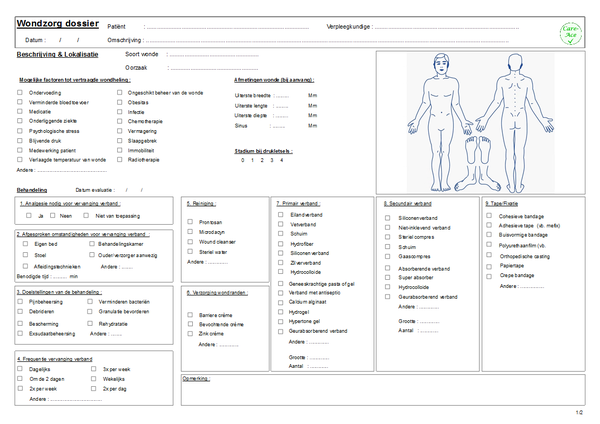
Task: Check the Ondervoeding checkbox
Action: tap(19, 92)
